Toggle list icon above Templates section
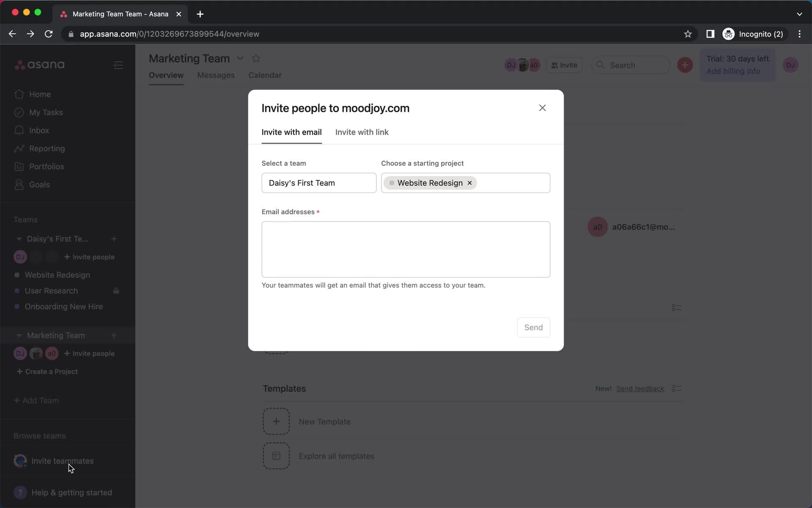The height and width of the screenshot is (508, 812). [676, 308]
